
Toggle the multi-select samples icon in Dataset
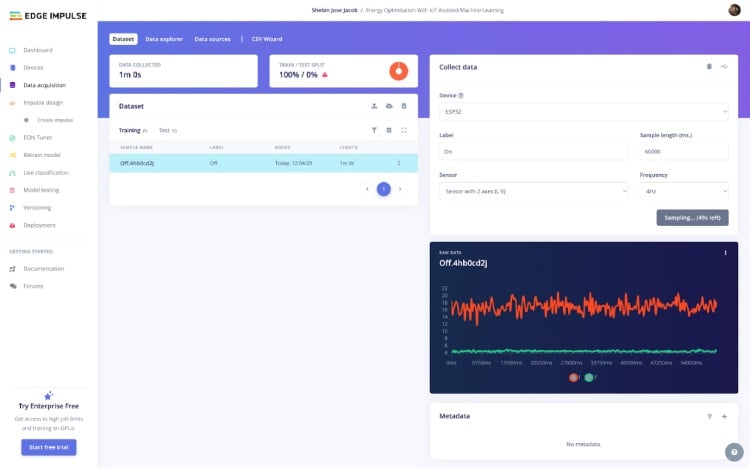tap(389, 130)
